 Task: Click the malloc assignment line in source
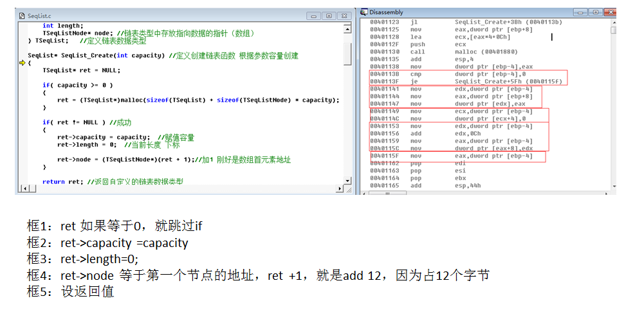coord(198,100)
